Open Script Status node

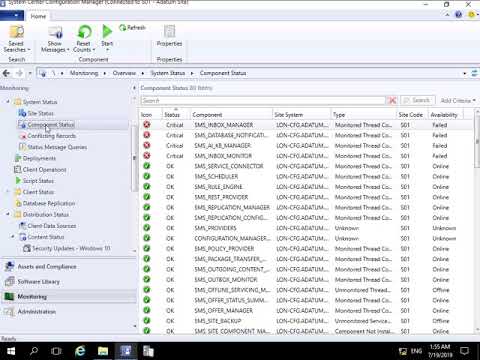[x=38, y=181]
